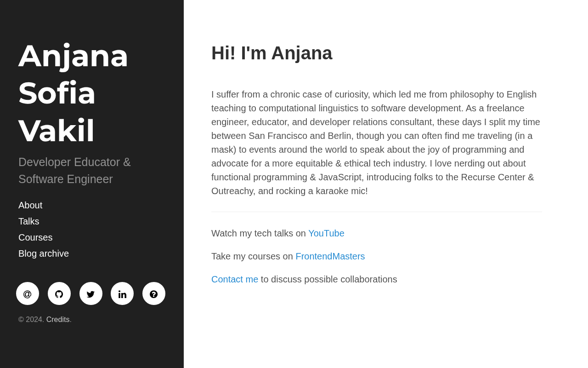
Task: Visit the Twitter bird icon link
Action: pos(91,293)
